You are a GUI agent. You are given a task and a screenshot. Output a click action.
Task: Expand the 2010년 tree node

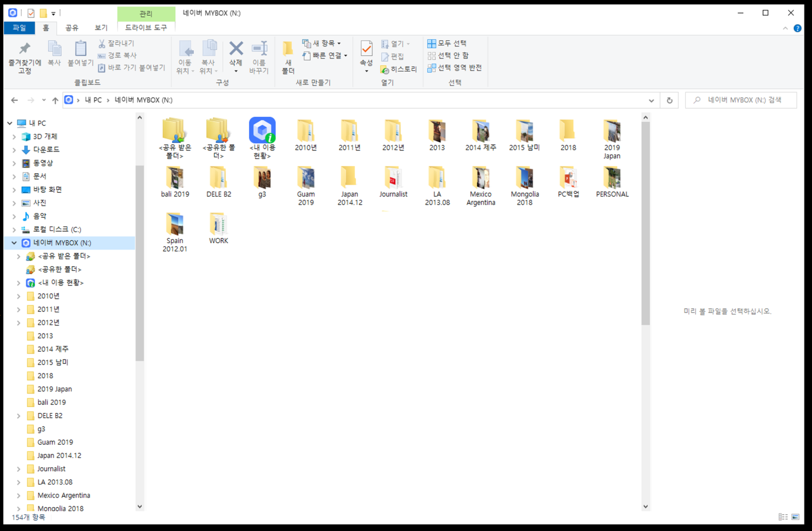(19, 296)
